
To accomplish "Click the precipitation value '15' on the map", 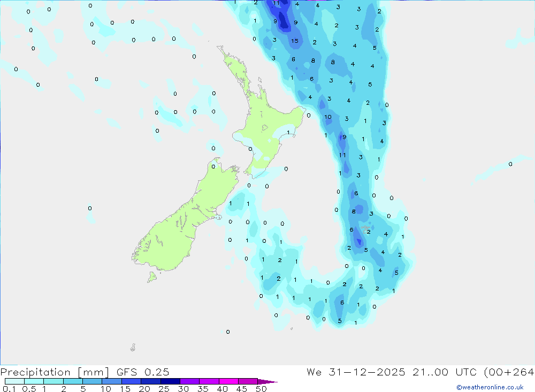I will click(x=295, y=41).
